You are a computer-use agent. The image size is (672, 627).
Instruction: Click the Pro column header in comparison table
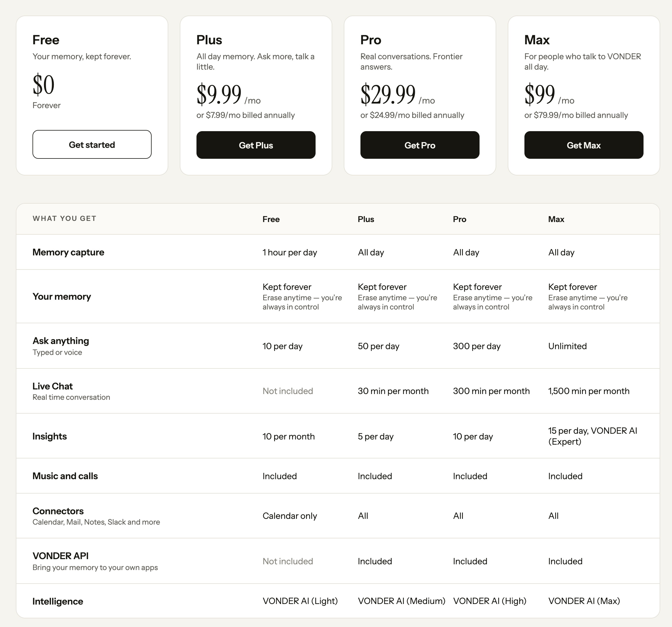tap(460, 219)
